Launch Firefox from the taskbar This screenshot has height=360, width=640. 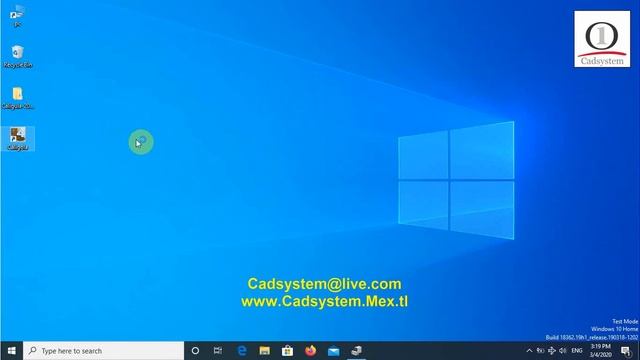310,351
